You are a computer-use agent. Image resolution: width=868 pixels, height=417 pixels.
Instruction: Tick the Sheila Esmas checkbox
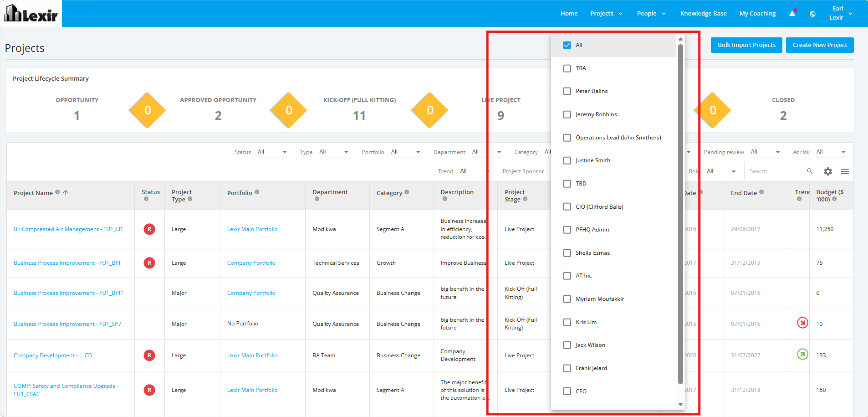[x=567, y=253]
